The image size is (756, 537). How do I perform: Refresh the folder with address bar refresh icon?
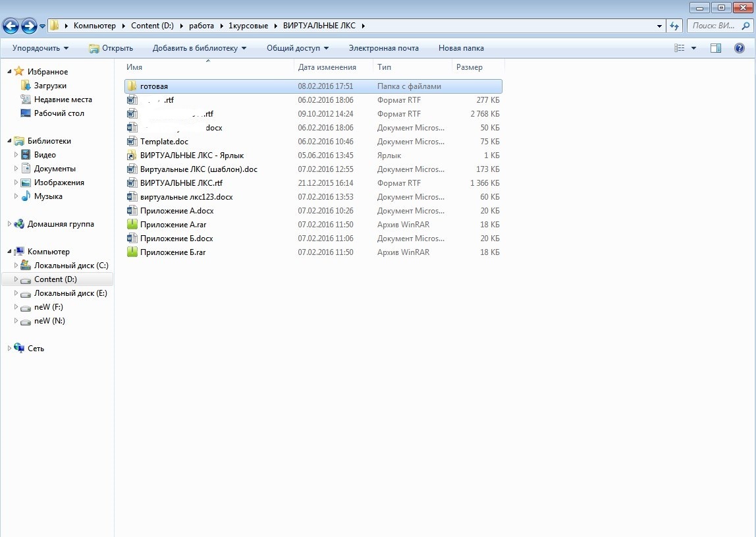pyautogui.click(x=674, y=26)
